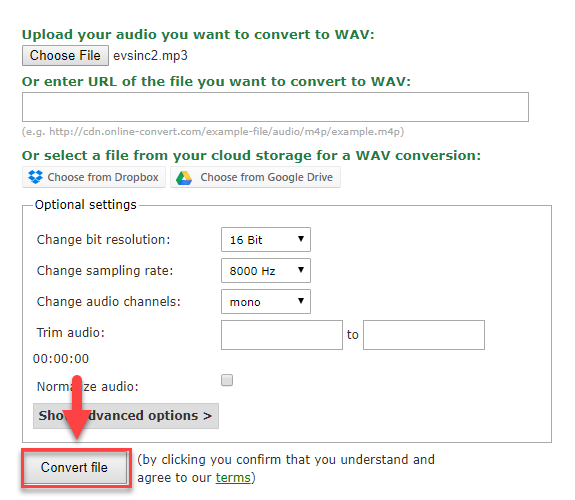The width and height of the screenshot is (575, 500).
Task: Click the Dropbox logo icon
Action: pos(36,177)
